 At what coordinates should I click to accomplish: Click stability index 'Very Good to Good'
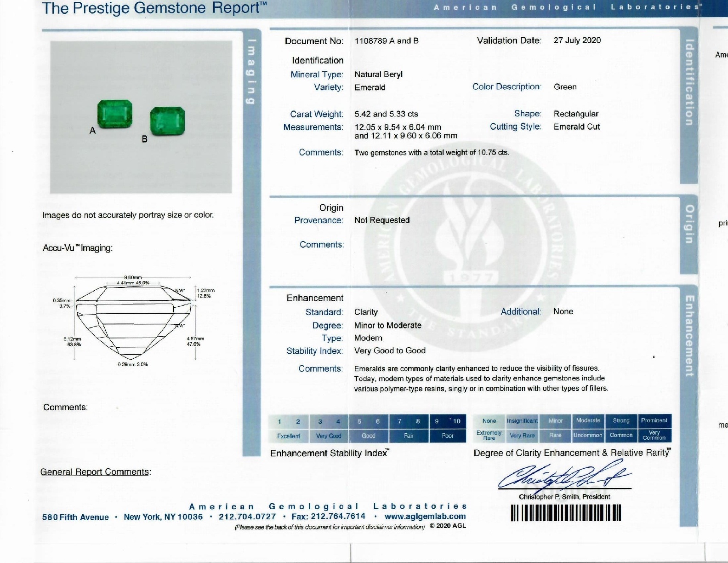(390, 351)
